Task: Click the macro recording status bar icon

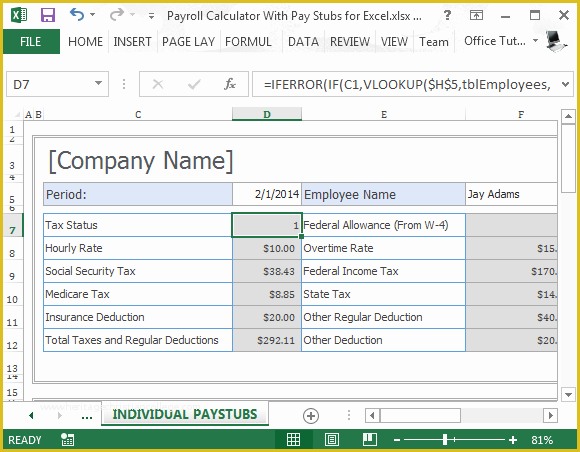Action: tap(67, 439)
